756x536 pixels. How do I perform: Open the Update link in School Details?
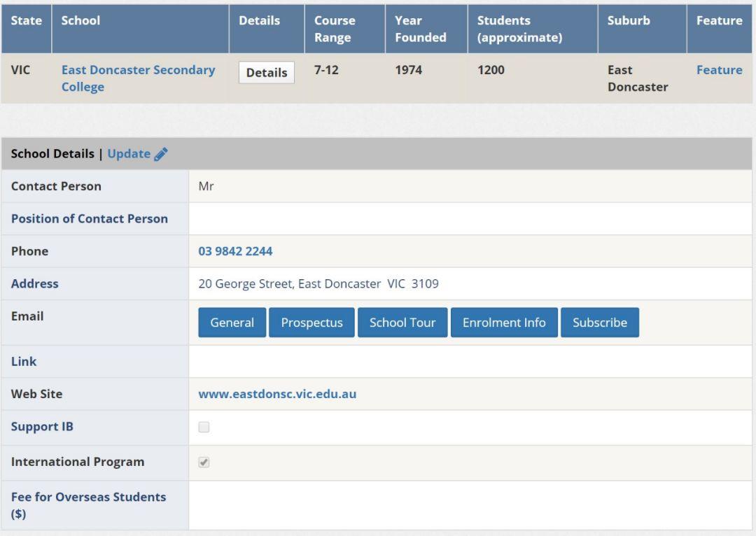point(129,154)
